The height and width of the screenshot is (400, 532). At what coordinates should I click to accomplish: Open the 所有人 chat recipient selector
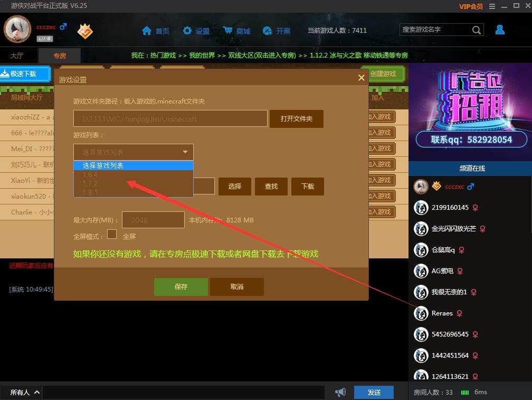coord(25,392)
